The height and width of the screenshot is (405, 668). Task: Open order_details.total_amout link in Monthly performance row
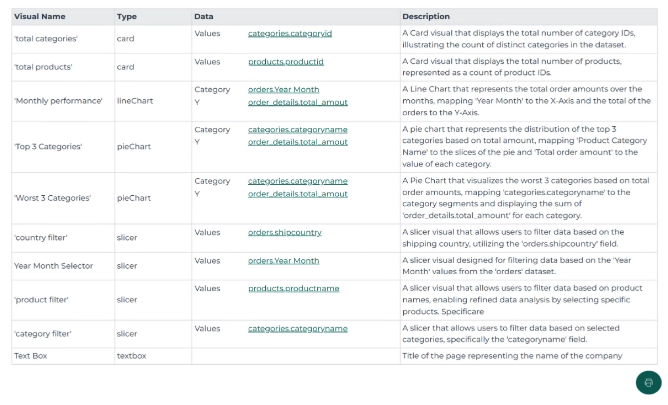298,102
